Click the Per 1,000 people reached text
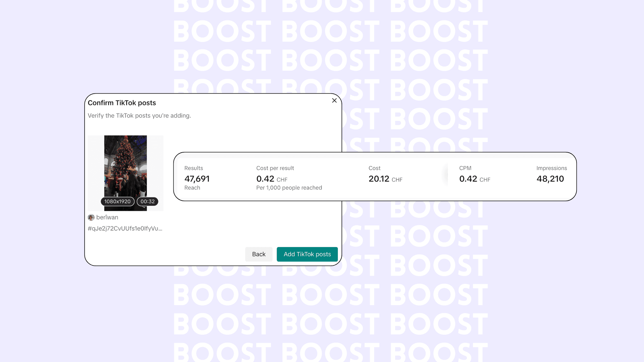This screenshot has width=644, height=362. (289, 188)
